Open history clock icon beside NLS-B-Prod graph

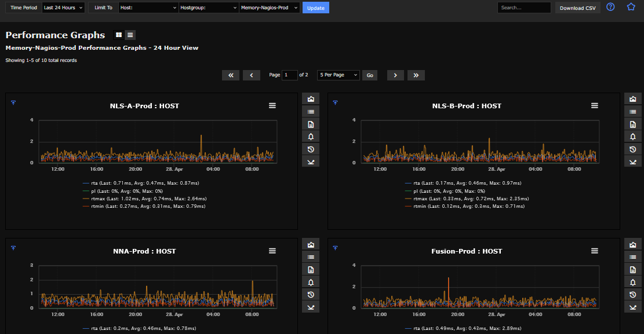pyautogui.click(x=633, y=149)
